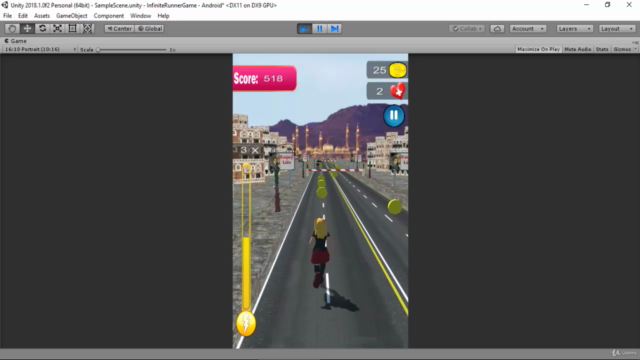Viewport: 640px width, 360px height.
Task: Toggle Maximize On Play
Action: point(538,49)
